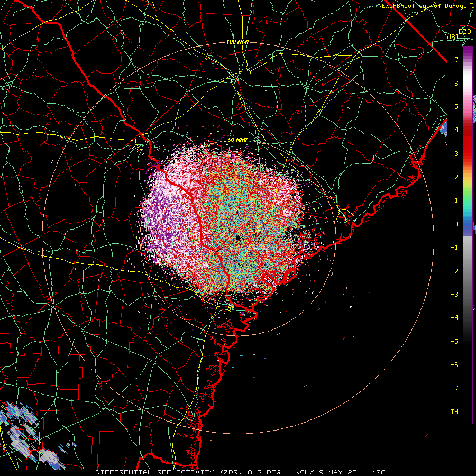Click the "-2" scale label

click(x=454, y=271)
